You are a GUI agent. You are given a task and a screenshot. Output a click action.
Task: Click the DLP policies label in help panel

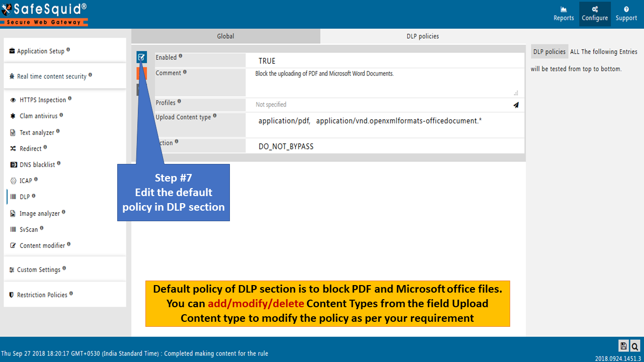pyautogui.click(x=549, y=52)
